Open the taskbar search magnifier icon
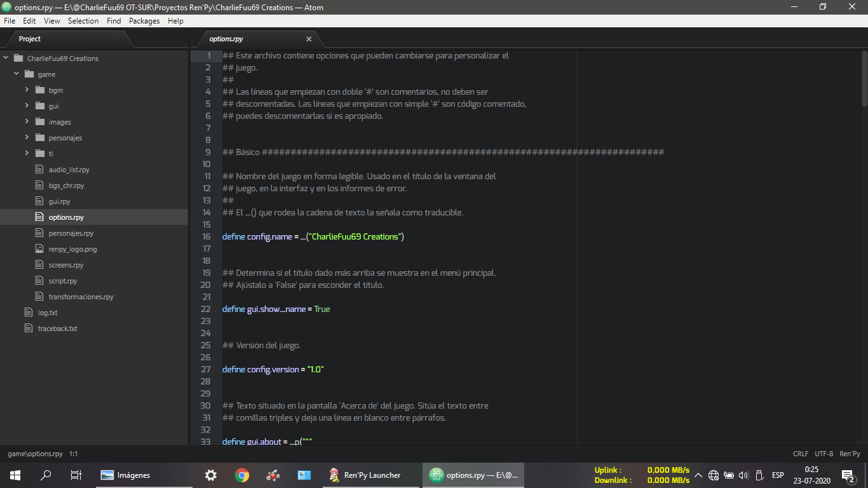Image resolution: width=868 pixels, height=488 pixels. [46, 475]
